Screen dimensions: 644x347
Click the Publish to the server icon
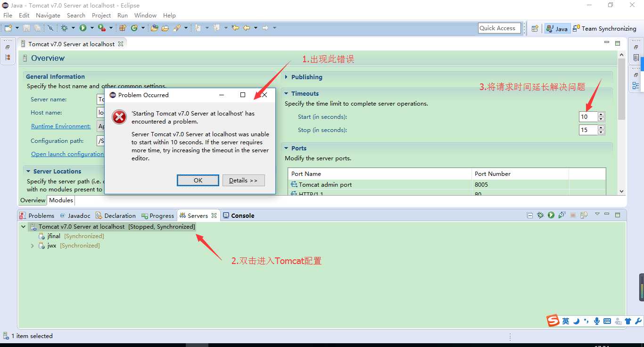(584, 215)
